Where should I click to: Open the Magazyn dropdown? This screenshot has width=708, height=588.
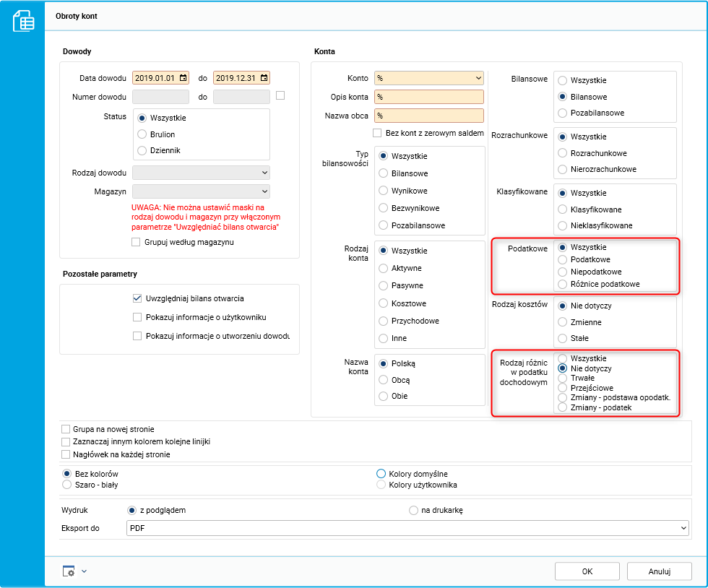pyautogui.click(x=264, y=191)
